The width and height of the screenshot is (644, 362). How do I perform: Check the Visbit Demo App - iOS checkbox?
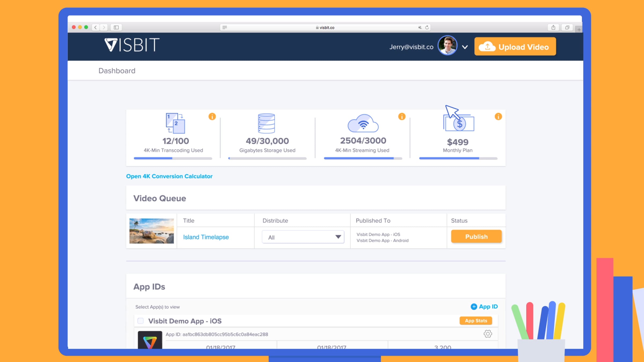click(141, 321)
